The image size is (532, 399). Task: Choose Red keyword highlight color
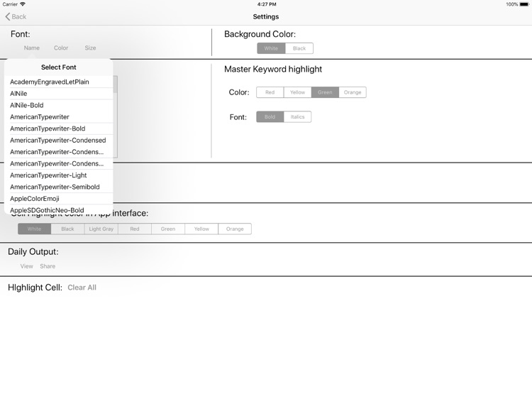(x=270, y=92)
